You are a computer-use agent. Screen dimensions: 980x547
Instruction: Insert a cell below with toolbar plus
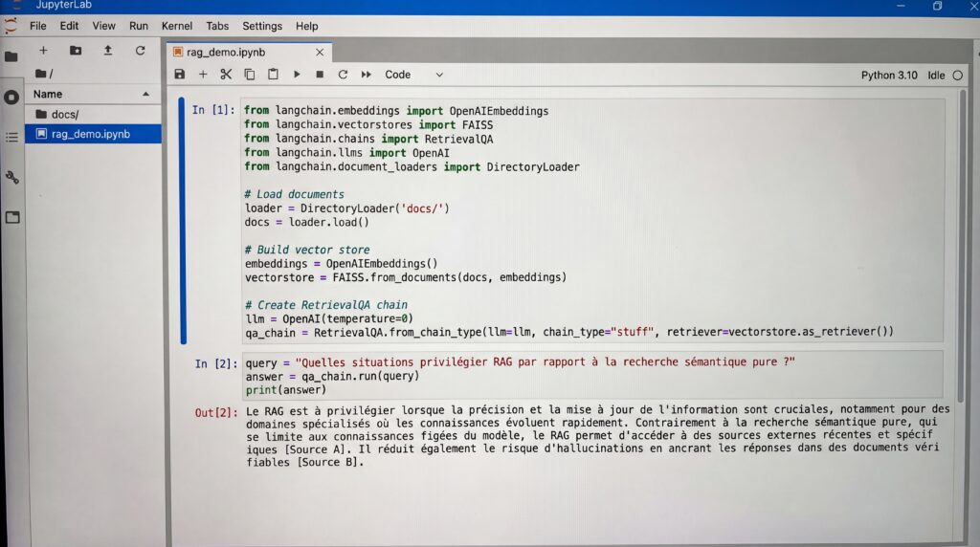click(203, 75)
